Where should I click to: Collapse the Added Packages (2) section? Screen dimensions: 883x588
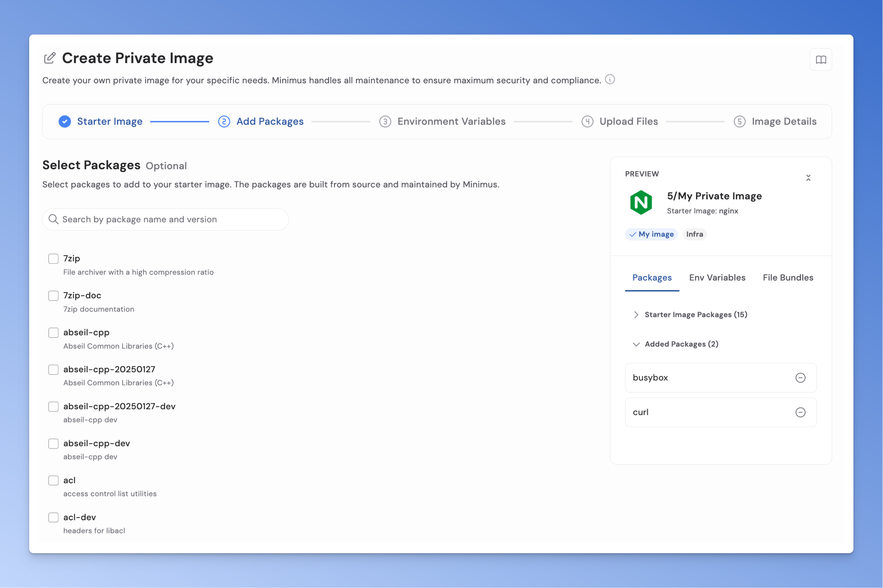[x=636, y=344]
